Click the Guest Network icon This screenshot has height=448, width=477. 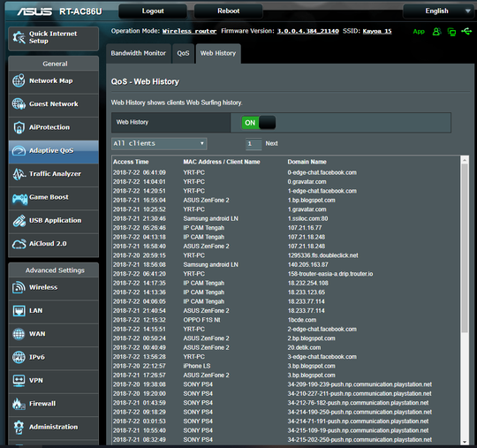tap(19, 103)
